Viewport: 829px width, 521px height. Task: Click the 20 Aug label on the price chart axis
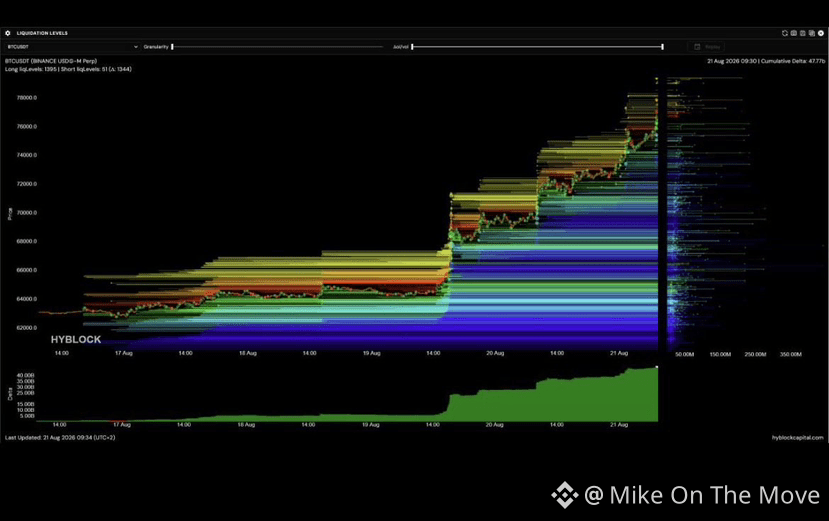click(495, 353)
